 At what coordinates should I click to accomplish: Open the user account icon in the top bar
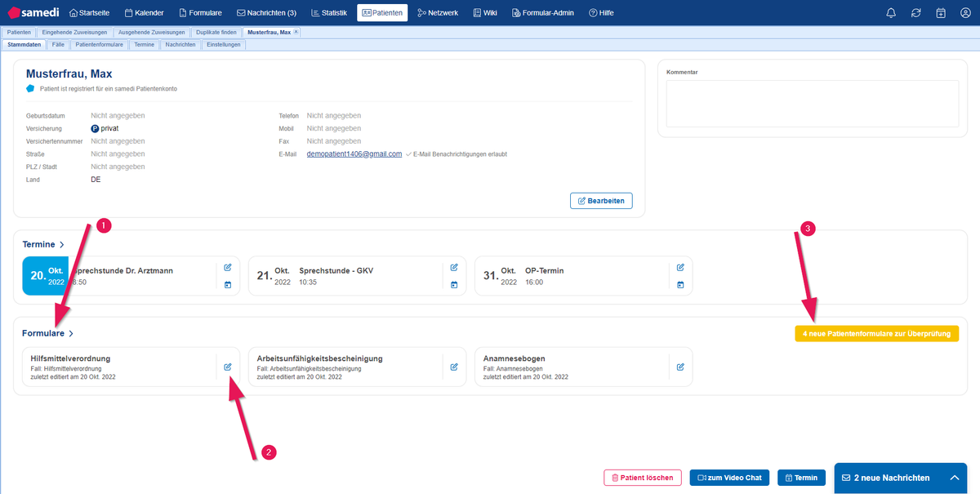(x=965, y=12)
